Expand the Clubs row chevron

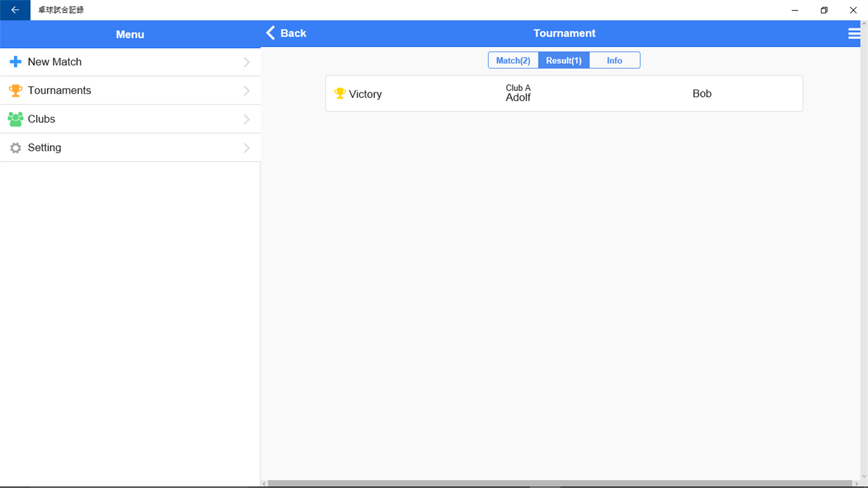[247, 119]
